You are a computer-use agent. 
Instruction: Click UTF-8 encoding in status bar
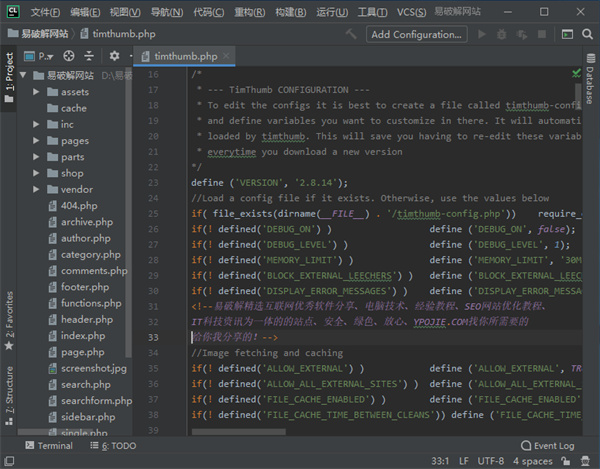489,463
